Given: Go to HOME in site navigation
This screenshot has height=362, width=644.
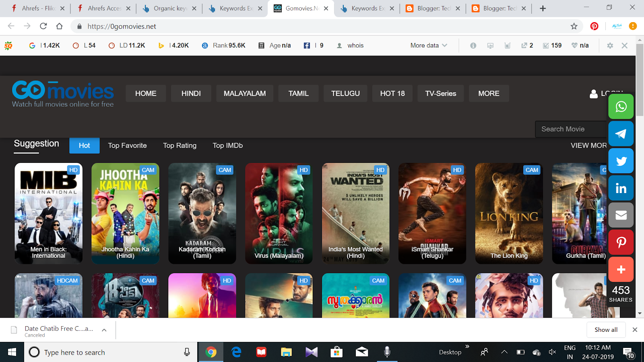Looking at the screenshot, I should [x=146, y=93].
